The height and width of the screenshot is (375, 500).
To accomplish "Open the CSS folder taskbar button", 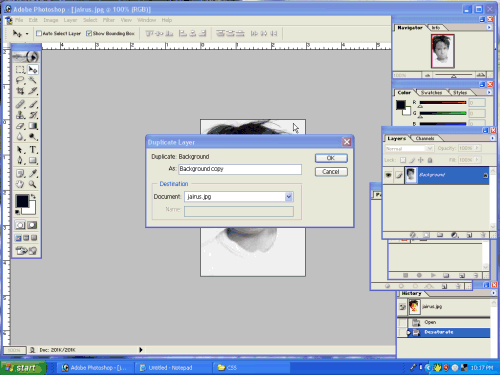I will click(251, 368).
